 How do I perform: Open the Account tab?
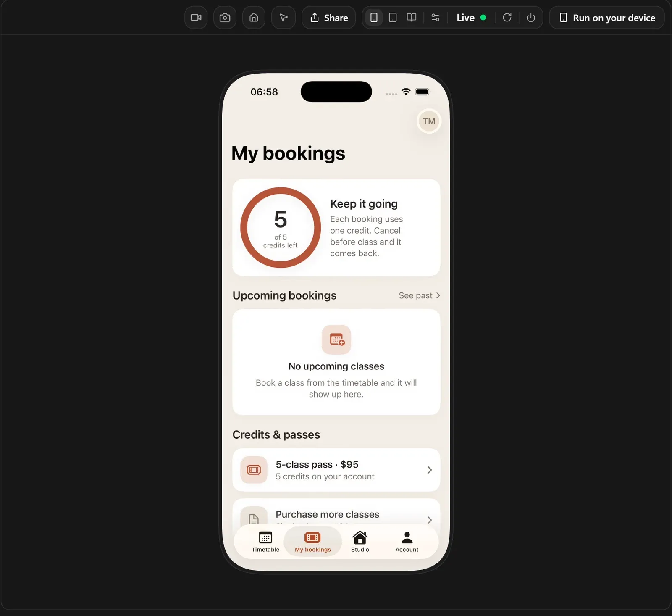coord(407,542)
